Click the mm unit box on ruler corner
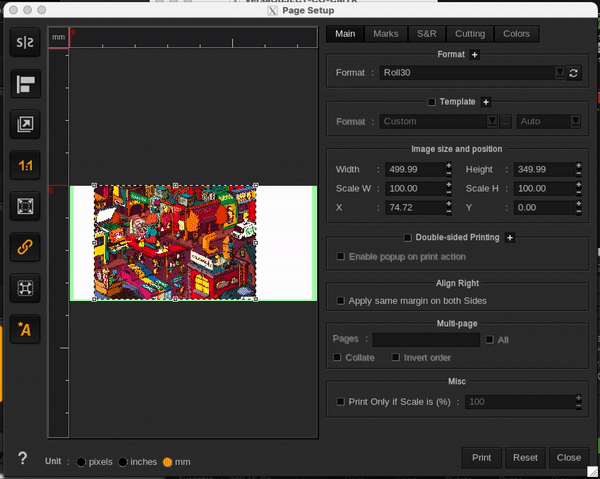Image resolution: width=600 pixels, height=479 pixels. (x=58, y=37)
